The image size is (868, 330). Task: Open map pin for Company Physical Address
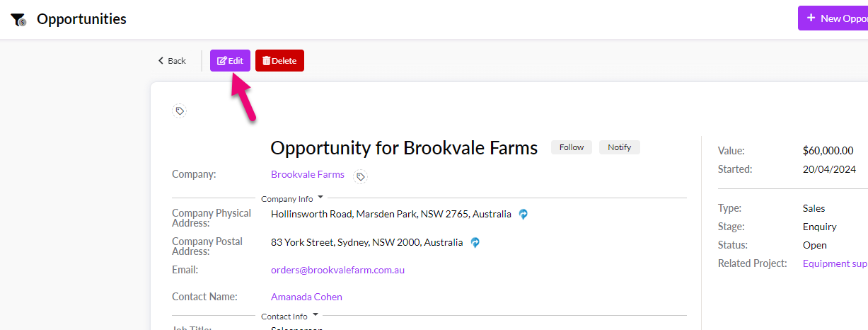pyautogui.click(x=523, y=214)
